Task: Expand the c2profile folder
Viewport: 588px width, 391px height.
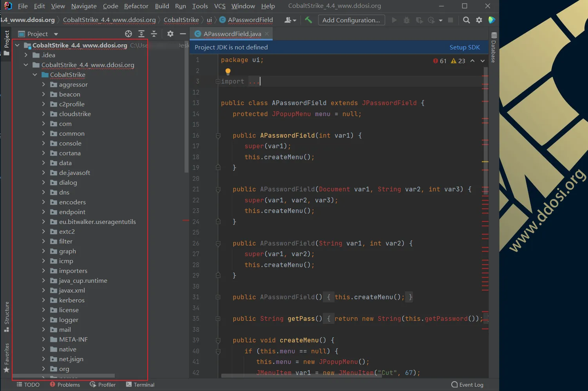Action: click(43, 104)
